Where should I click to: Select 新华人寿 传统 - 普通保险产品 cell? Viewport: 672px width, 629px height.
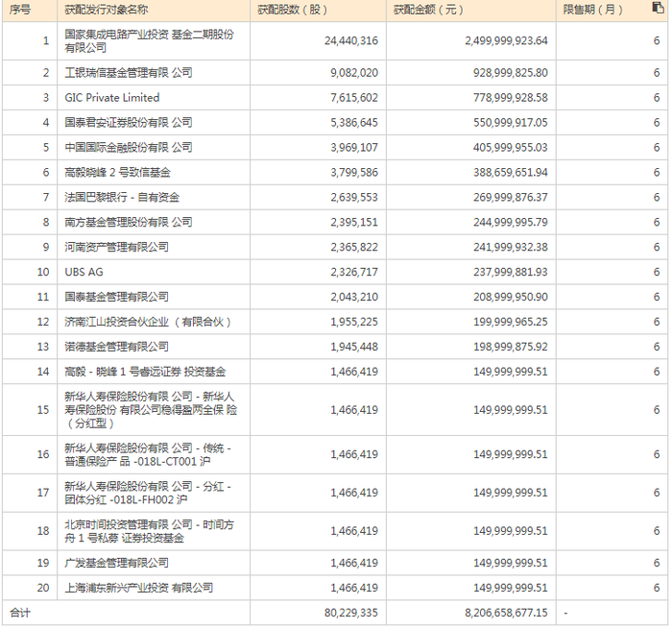click(154, 454)
